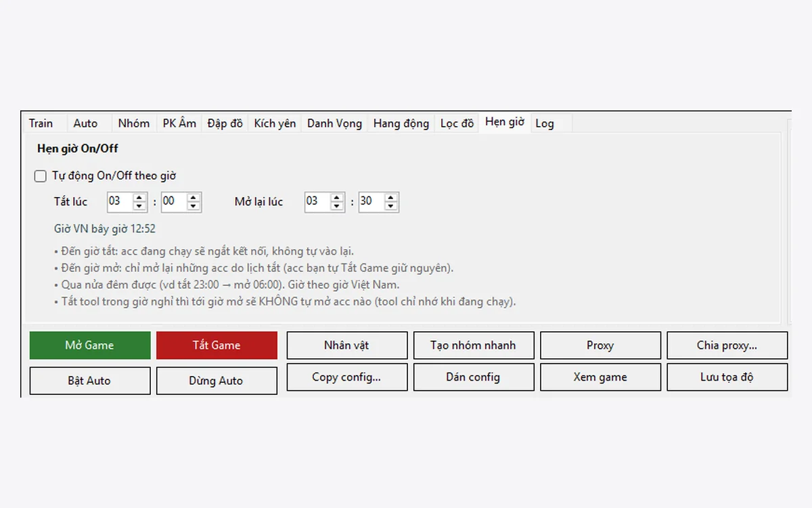
Task: Click the red Tắt Game button
Action: click(217, 345)
